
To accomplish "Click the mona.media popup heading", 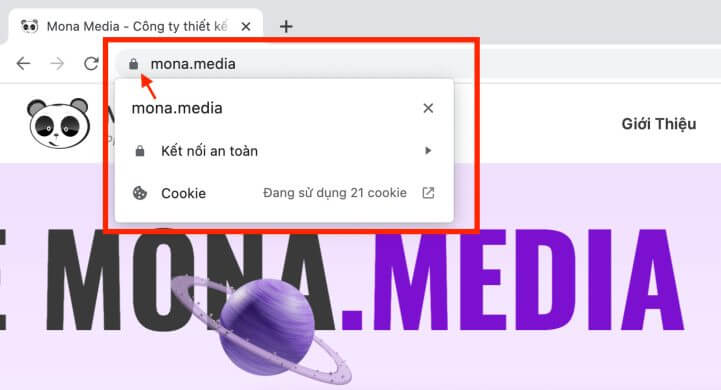I will pos(177,108).
